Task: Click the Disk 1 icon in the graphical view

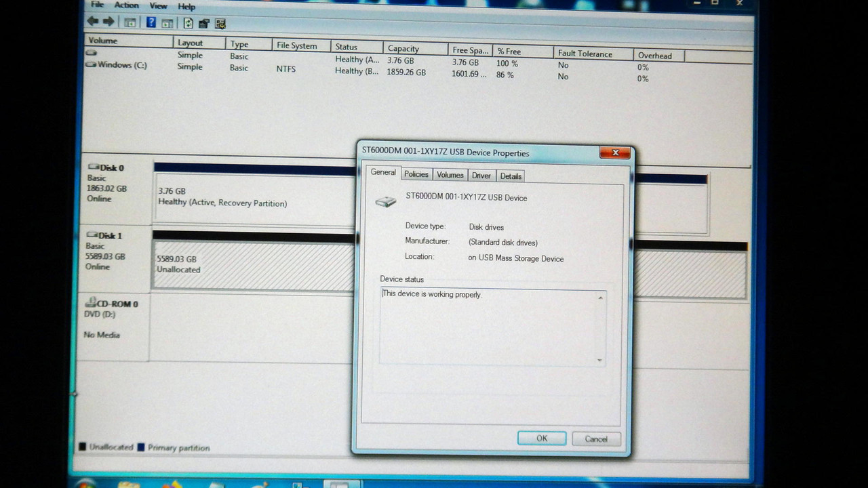Action: click(x=93, y=235)
